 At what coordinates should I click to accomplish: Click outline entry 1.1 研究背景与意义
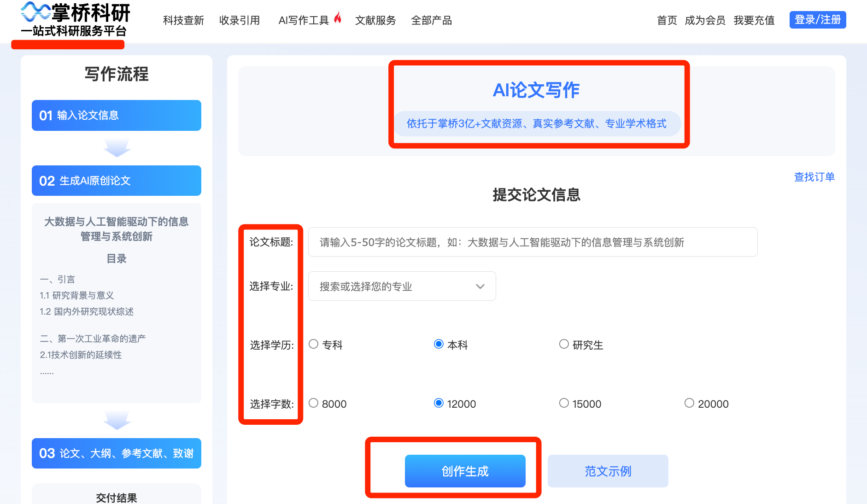77,295
